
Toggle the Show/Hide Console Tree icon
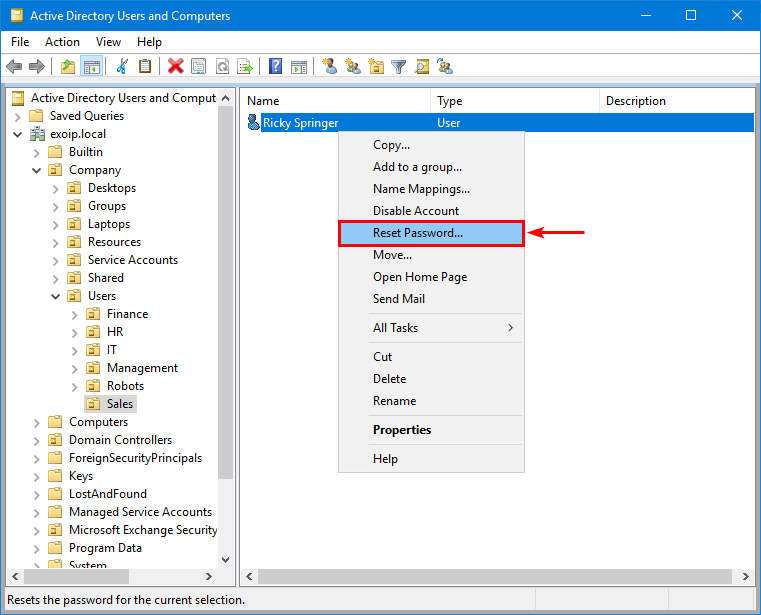coord(92,66)
